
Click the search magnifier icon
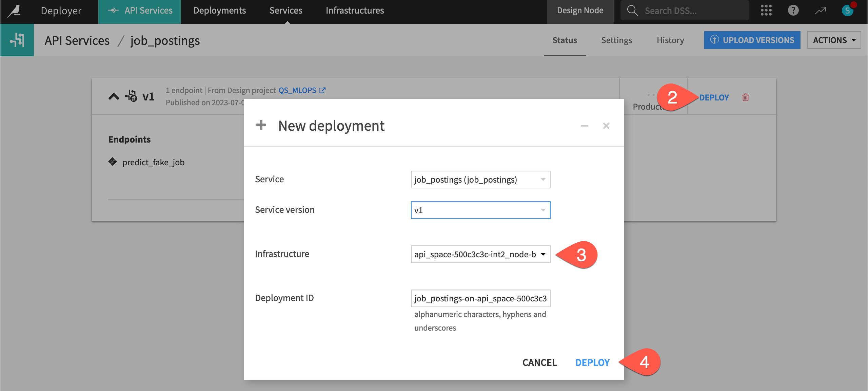coord(632,11)
